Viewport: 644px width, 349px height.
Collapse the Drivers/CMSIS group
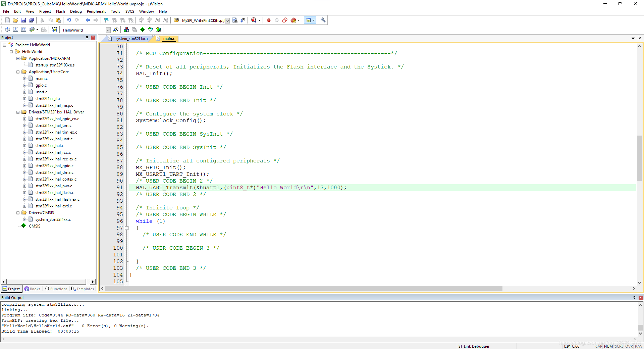click(x=18, y=213)
